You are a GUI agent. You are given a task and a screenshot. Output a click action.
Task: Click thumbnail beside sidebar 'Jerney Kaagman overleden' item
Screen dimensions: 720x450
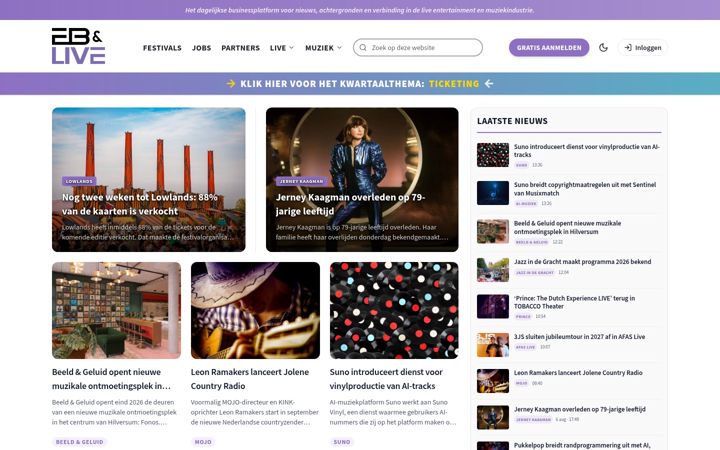point(493,417)
